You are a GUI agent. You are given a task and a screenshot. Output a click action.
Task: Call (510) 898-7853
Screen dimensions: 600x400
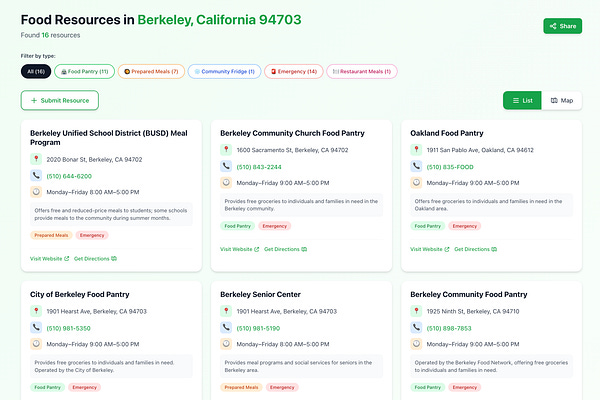coord(449,328)
